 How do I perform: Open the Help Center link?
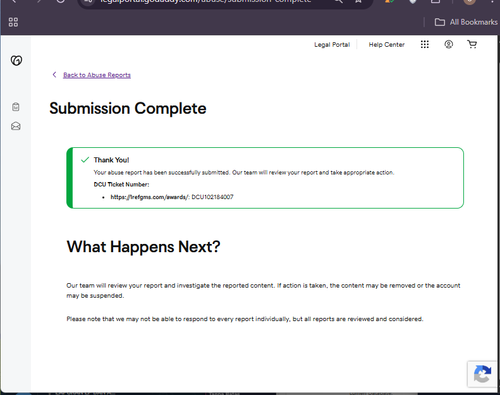[x=386, y=45]
